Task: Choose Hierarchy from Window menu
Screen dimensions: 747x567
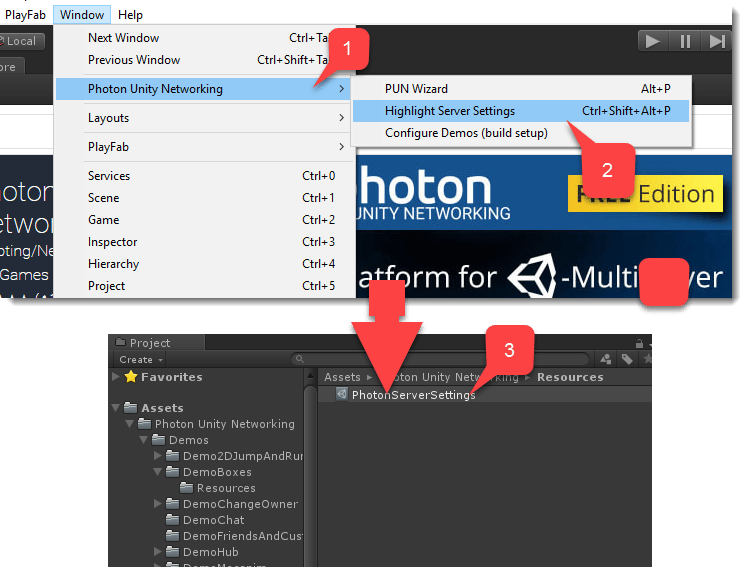Action: click(206, 263)
